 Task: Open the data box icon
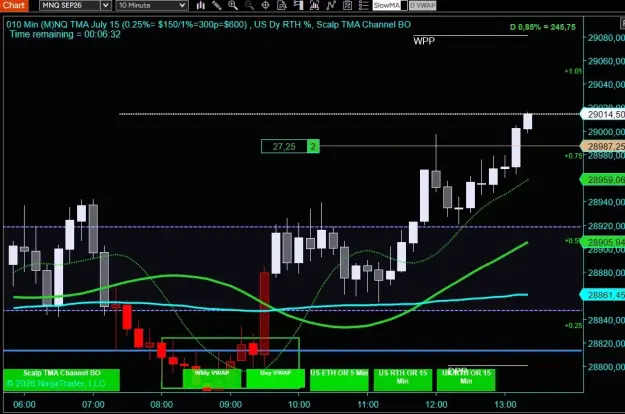[x=281, y=6]
